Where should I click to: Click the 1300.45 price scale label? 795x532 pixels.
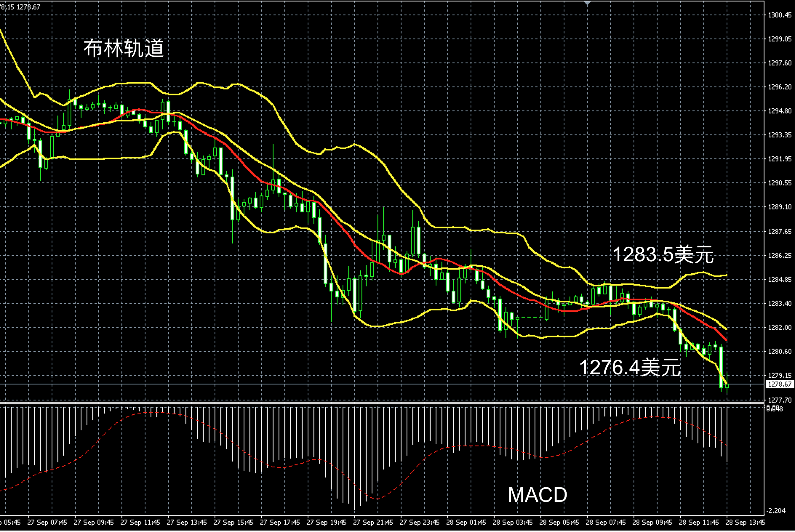779,15
